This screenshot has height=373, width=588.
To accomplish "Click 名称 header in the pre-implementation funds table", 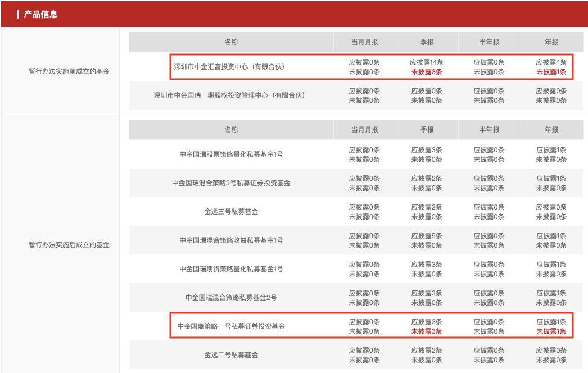I will pos(231,42).
